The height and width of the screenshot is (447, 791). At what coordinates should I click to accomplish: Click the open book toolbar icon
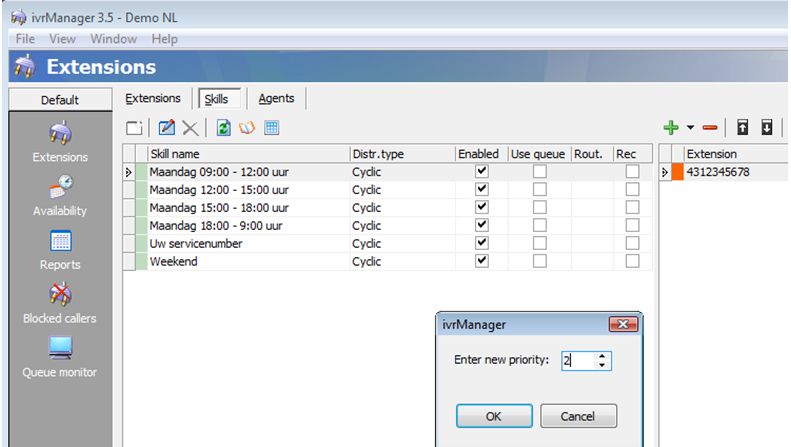247,128
